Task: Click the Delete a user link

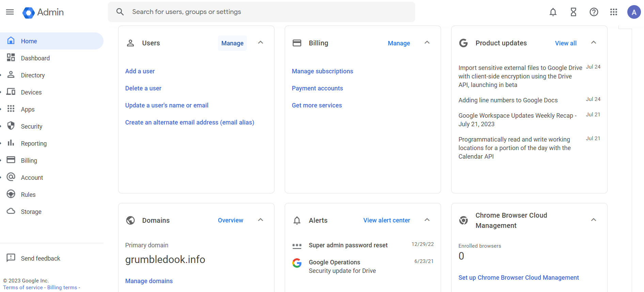Action: tap(143, 88)
